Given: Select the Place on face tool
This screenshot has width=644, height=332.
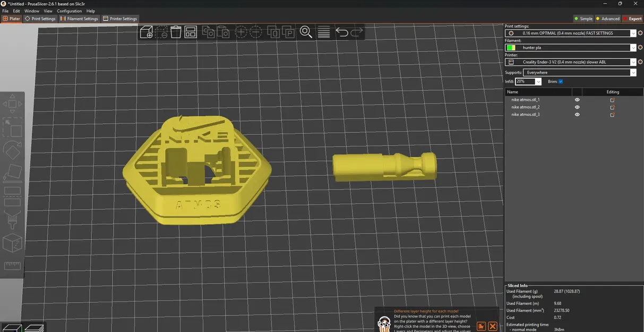Looking at the screenshot, I should click(12, 174).
